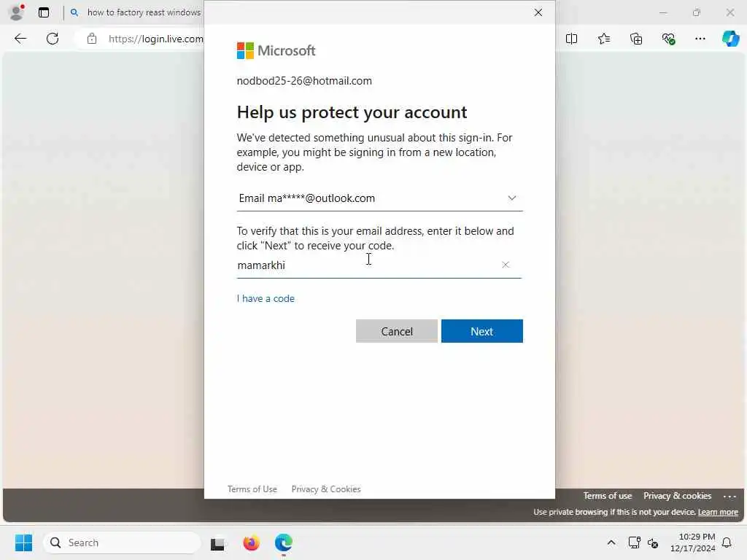Launch Firefox from the taskbar

[x=251, y=542]
